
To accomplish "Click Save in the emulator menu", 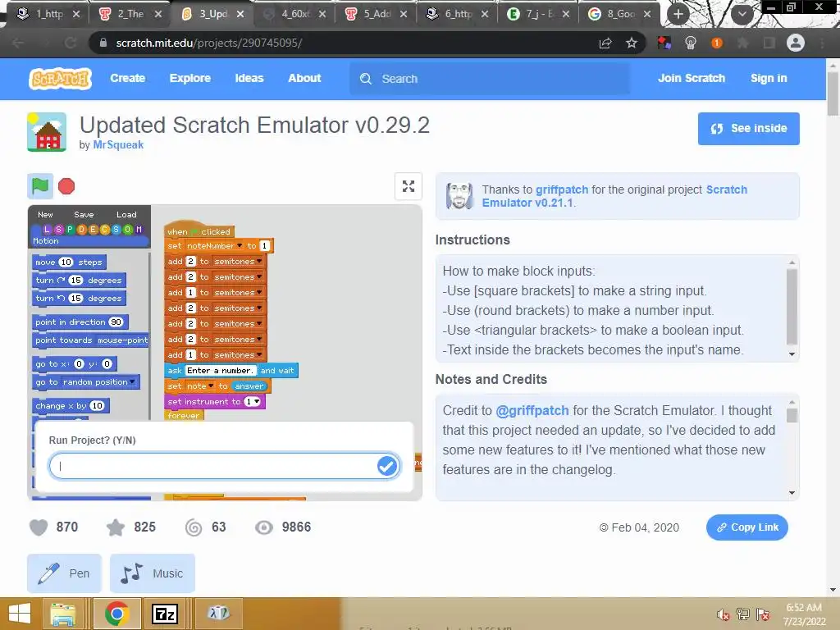I will (x=84, y=214).
